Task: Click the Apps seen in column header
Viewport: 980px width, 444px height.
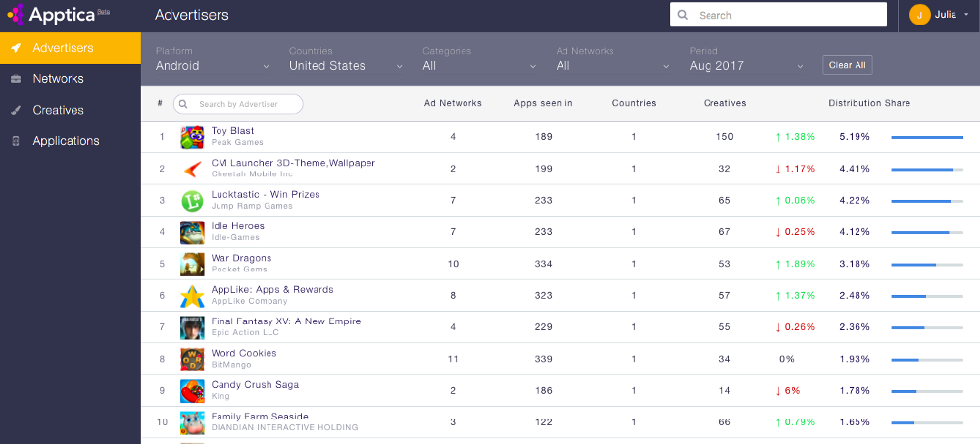Action: tap(543, 103)
